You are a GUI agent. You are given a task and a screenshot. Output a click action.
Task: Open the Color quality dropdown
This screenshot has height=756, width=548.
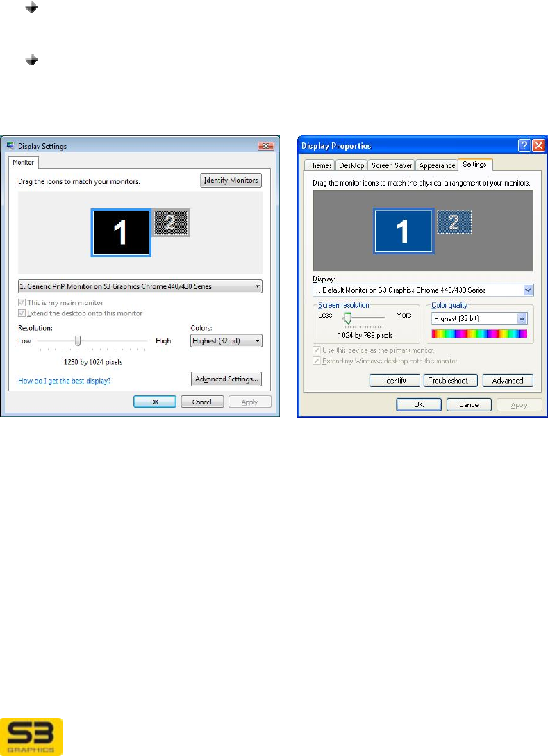pos(479,318)
